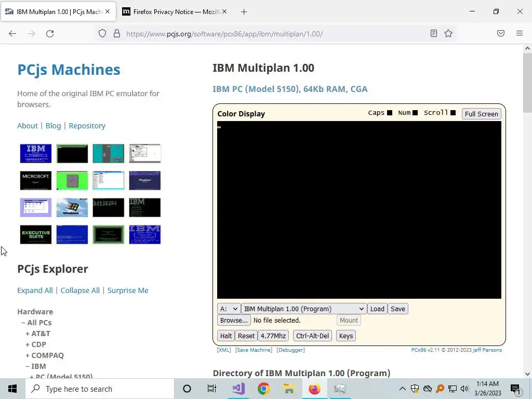This screenshot has height=399, width=532.
Task: Open the A: drive dropdown
Action: coord(229,309)
